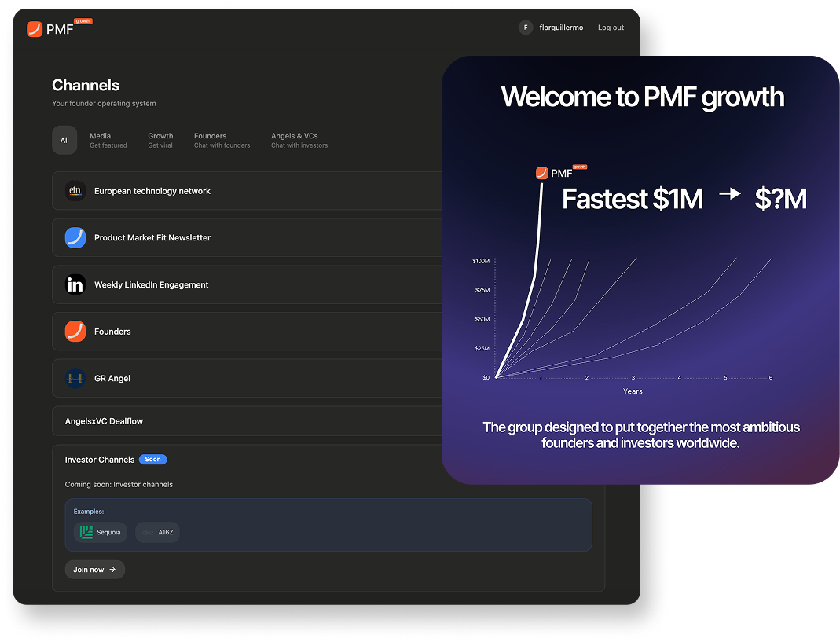Open the European technology network channel
Viewport: 840px width, 642px height.
(x=247, y=191)
